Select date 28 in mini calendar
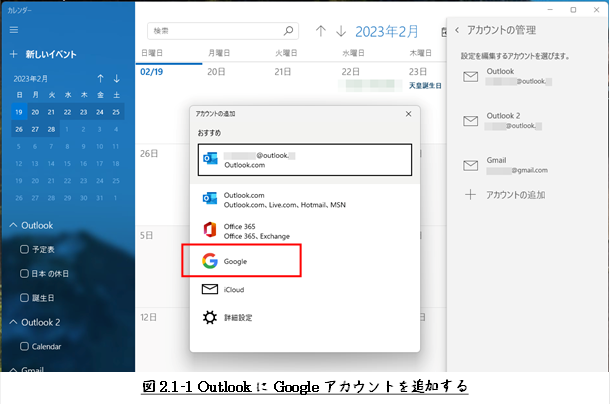 (51, 129)
